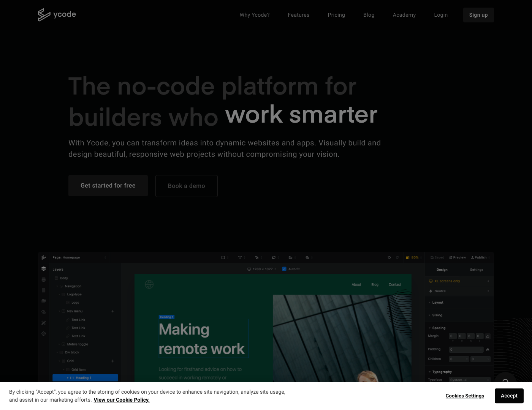The height and width of the screenshot is (410, 532).
Task: Open the Neutral state dropdown
Action: click(x=459, y=291)
